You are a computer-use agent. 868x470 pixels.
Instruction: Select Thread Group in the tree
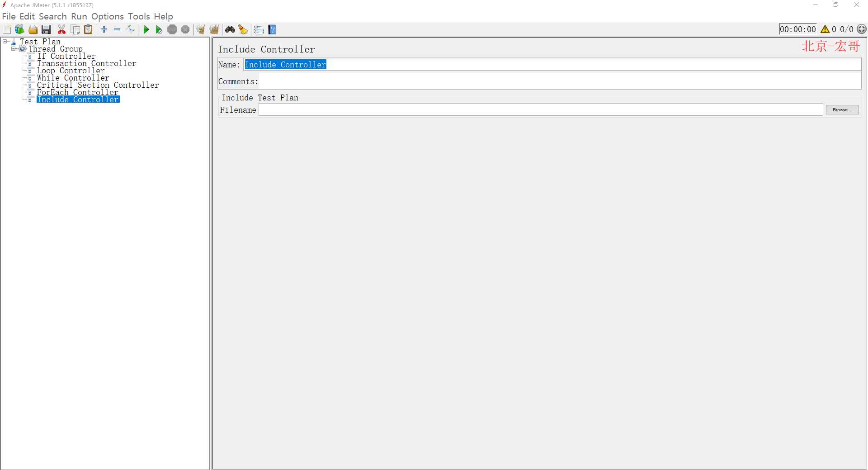click(56, 49)
